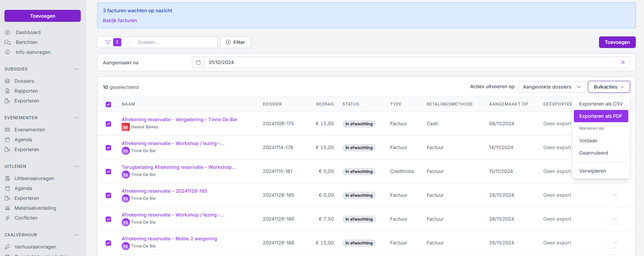Viewport: 644px width, 256px height.
Task: Go to Berichten in the sidebar
Action: click(26, 42)
